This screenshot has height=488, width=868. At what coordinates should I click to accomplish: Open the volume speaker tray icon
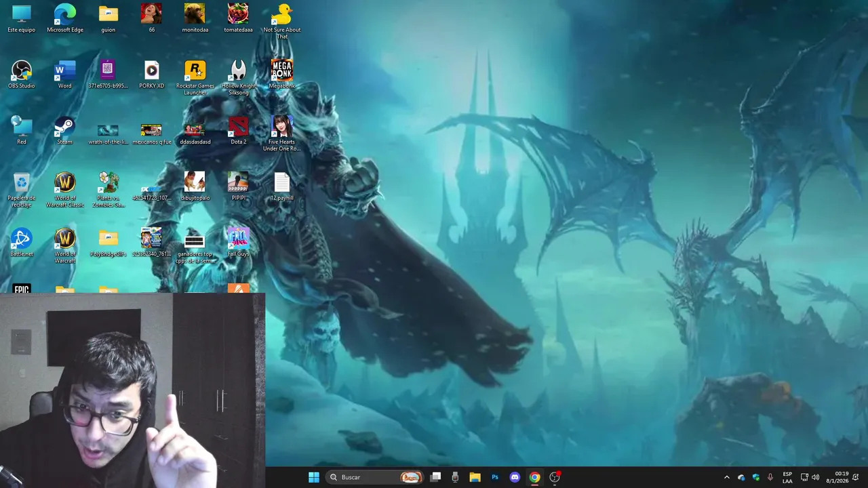click(x=816, y=477)
